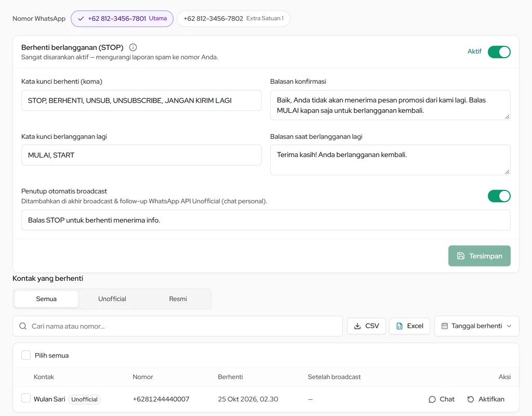Image resolution: width=532 pixels, height=416 pixels.
Task: Check the Pilih semua checkbox
Action: (x=26, y=355)
